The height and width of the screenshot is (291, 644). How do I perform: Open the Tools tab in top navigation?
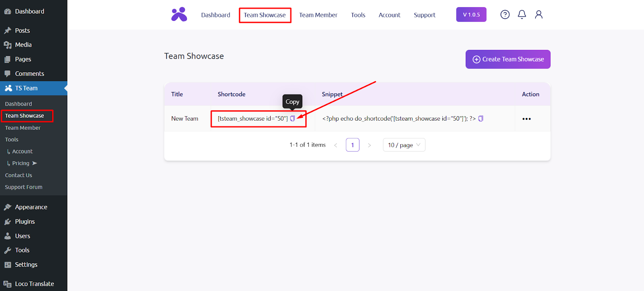(358, 15)
